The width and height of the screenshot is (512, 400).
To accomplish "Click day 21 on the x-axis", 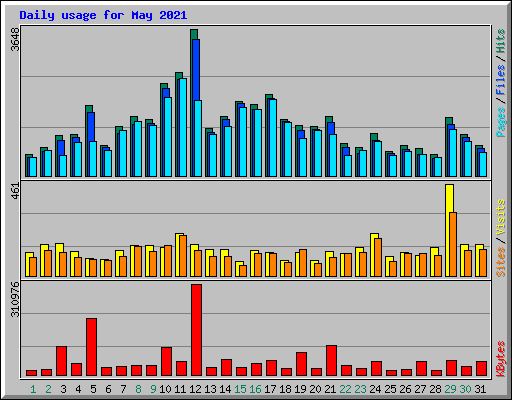I will coord(330,389).
